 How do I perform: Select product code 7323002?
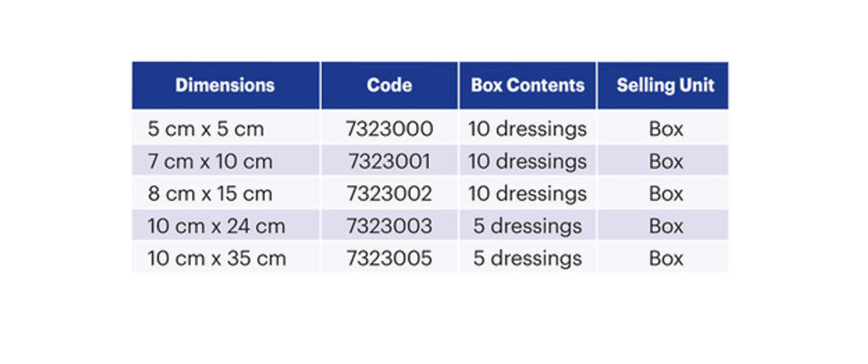389,194
